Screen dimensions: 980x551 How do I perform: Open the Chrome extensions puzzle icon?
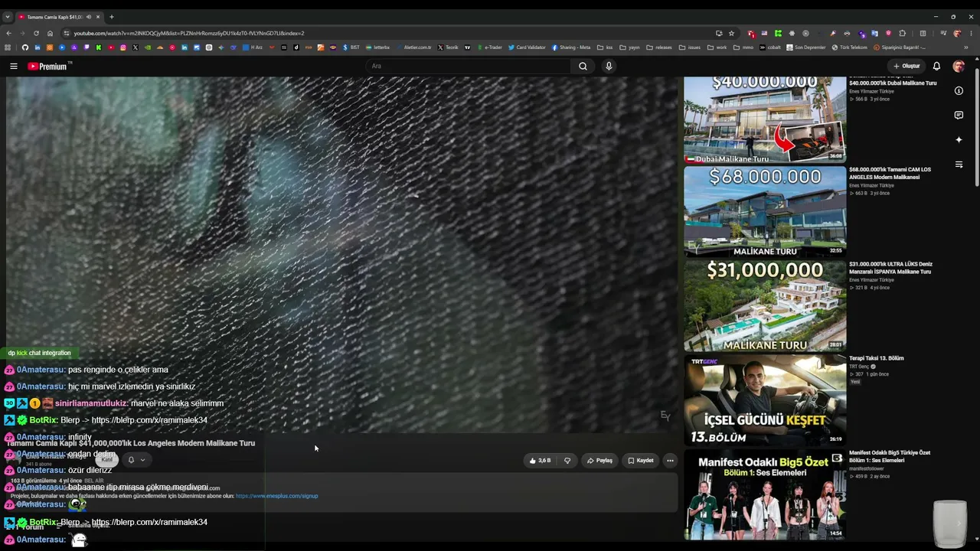(902, 33)
